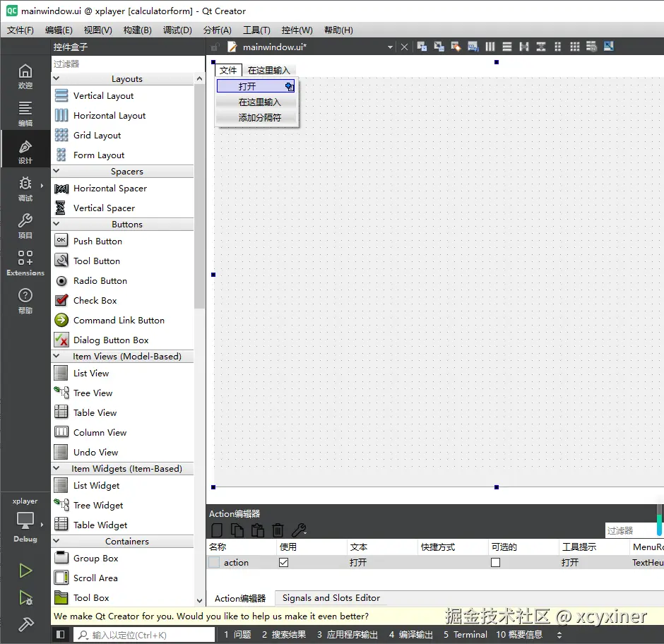Screen dimensions: 664x644
Task: Open the 帮助(H) menu
Action: pos(338,30)
